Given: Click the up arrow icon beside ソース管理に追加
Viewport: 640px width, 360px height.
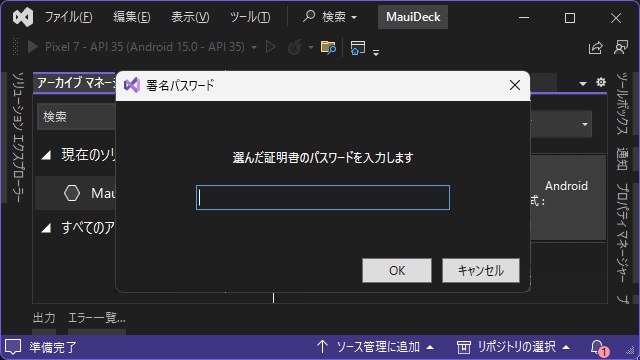Looking at the screenshot, I should point(322,347).
